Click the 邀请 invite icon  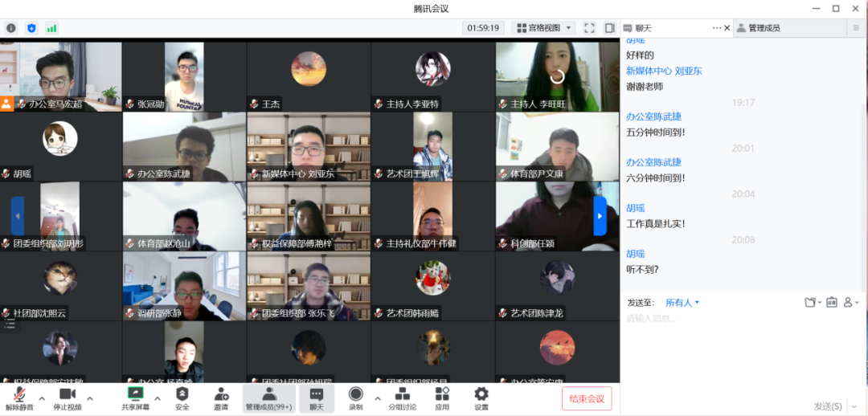click(x=221, y=397)
